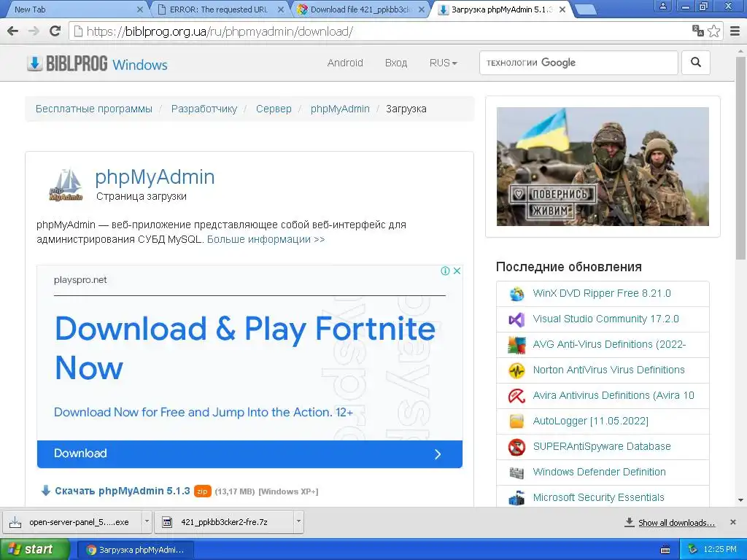
Task: Open WinX DVD Ripper Free 8.21.0
Action: pyautogui.click(x=602, y=293)
